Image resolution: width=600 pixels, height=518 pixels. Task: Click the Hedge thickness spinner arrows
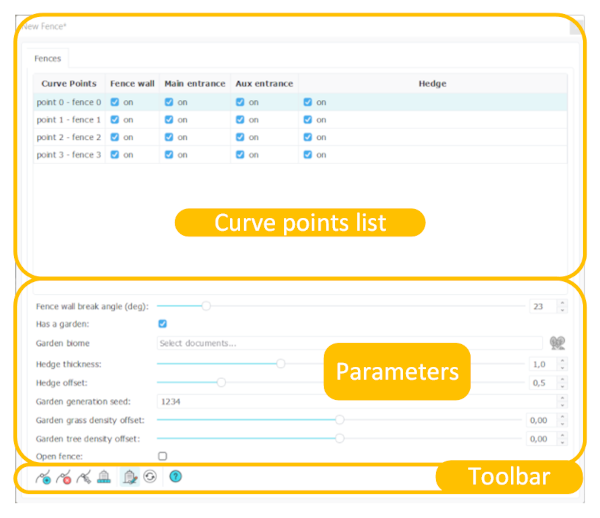click(x=562, y=364)
